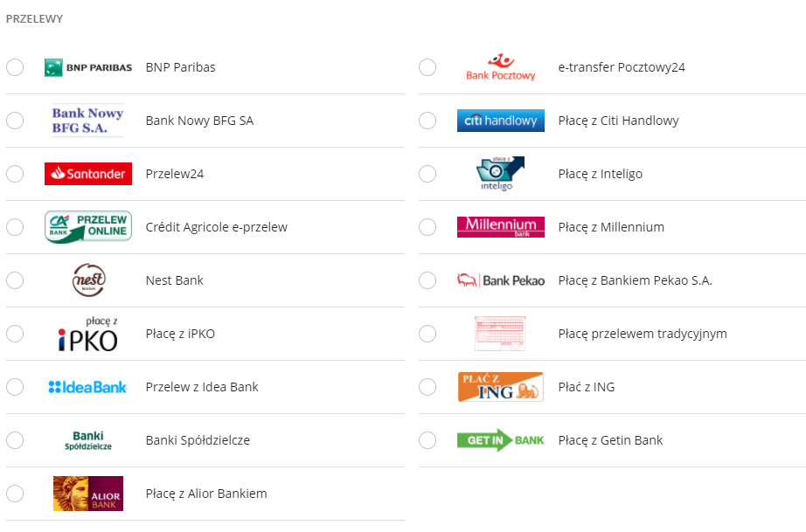
Task: Click the "Płacę przelewem tradycyjnym" label
Action: (x=643, y=334)
